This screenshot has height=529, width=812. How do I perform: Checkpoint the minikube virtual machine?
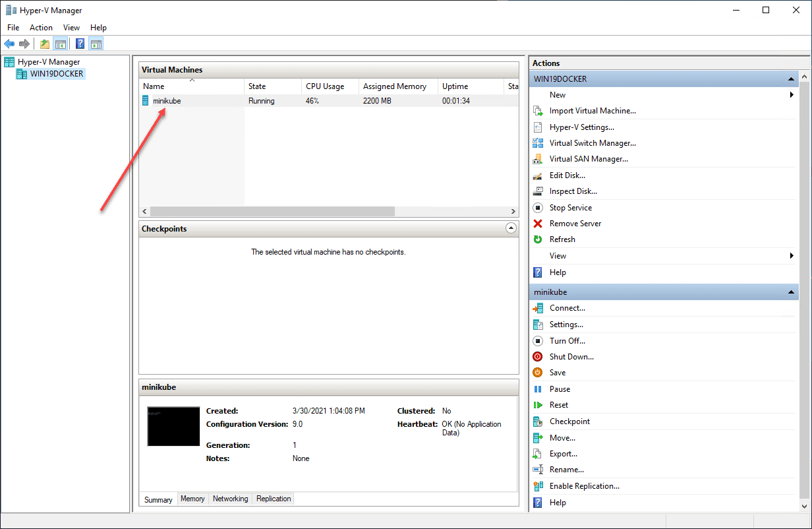pos(567,421)
